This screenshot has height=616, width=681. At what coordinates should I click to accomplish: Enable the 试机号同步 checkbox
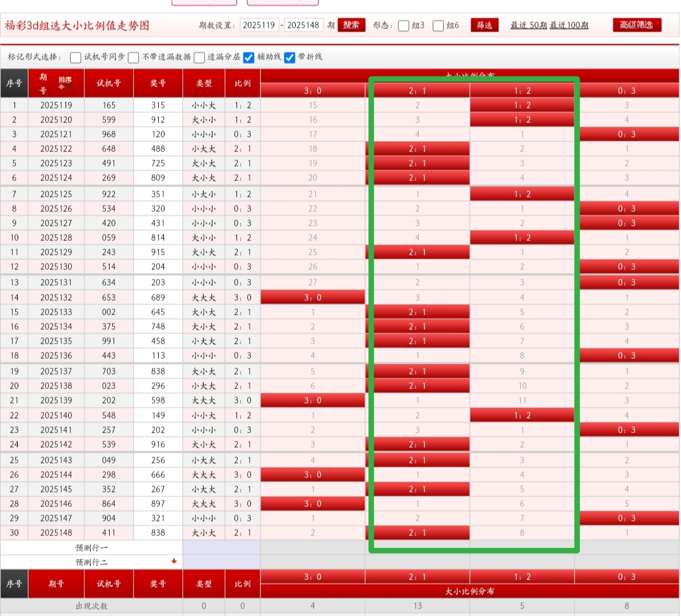tap(76, 57)
